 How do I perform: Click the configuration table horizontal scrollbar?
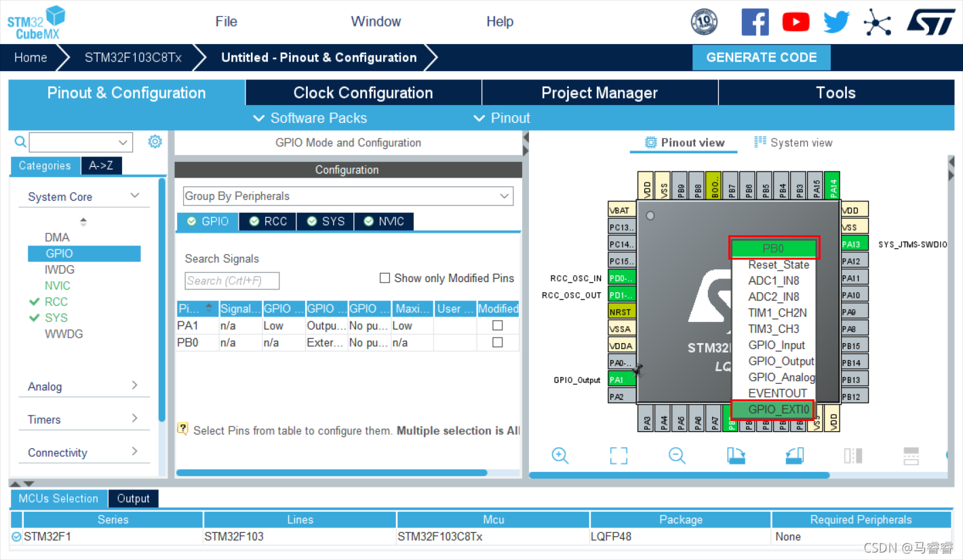click(x=331, y=473)
